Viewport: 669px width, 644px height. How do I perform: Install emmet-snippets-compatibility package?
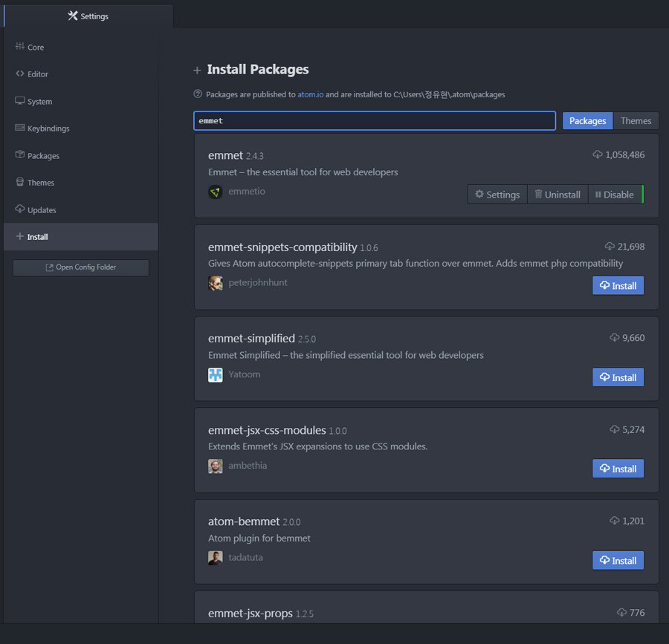pyautogui.click(x=618, y=285)
